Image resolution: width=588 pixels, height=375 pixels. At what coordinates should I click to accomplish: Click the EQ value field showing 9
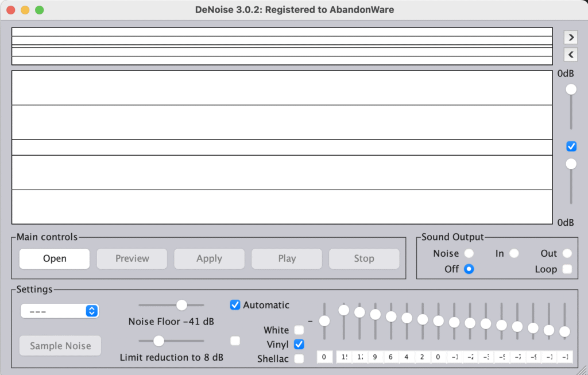pos(376,357)
